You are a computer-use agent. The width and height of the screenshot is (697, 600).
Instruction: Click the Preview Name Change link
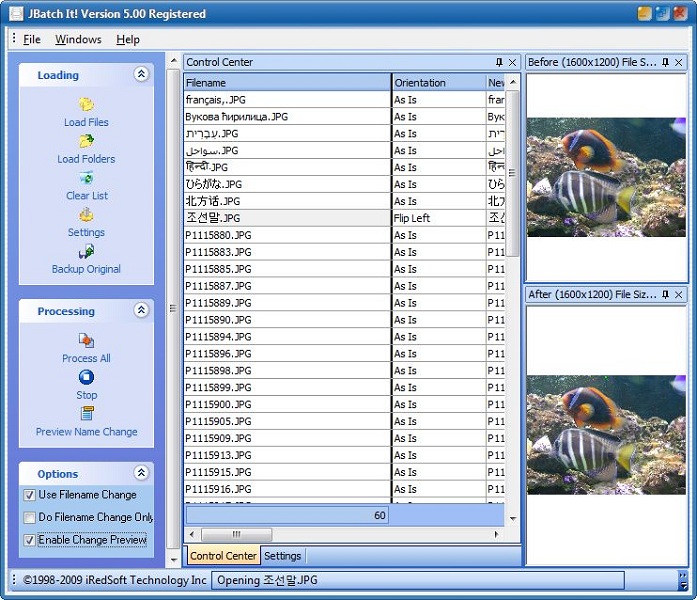pyautogui.click(x=87, y=432)
